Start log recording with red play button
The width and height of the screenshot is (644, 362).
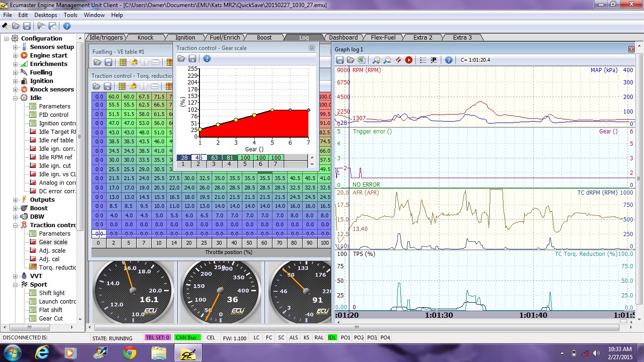tap(409, 60)
